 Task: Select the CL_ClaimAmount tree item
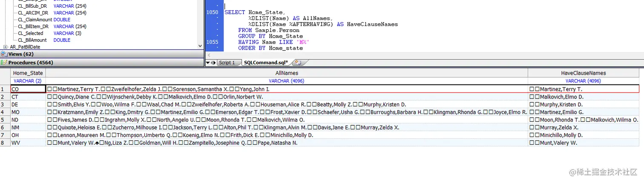[x=35, y=20]
